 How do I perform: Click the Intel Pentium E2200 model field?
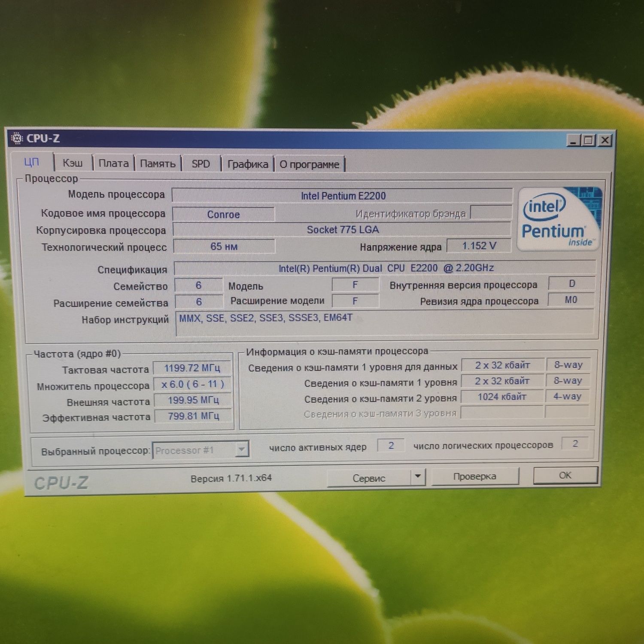pos(343,196)
